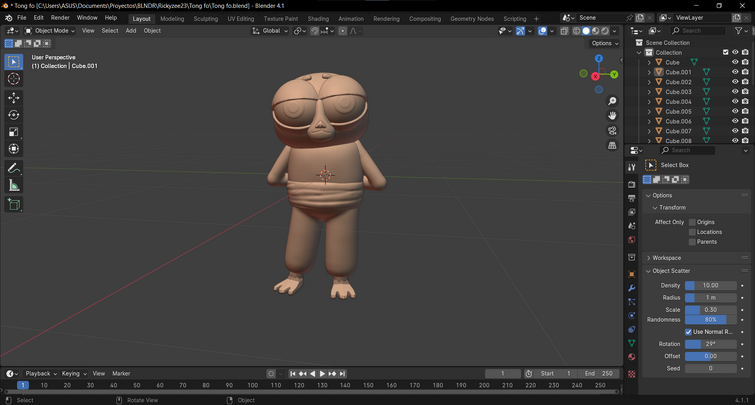Enable Affect Only Locations checkbox
Viewport: 755px width, 405px height.
pos(692,232)
